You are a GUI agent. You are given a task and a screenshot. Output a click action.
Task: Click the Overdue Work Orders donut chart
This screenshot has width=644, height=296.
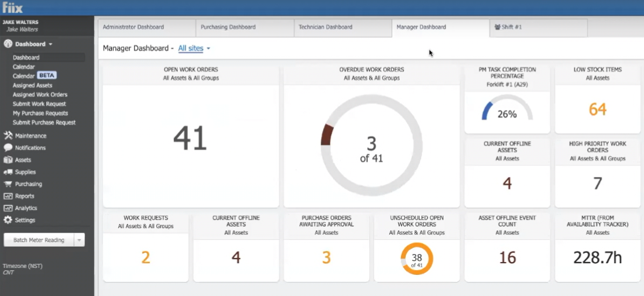[x=371, y=145]
